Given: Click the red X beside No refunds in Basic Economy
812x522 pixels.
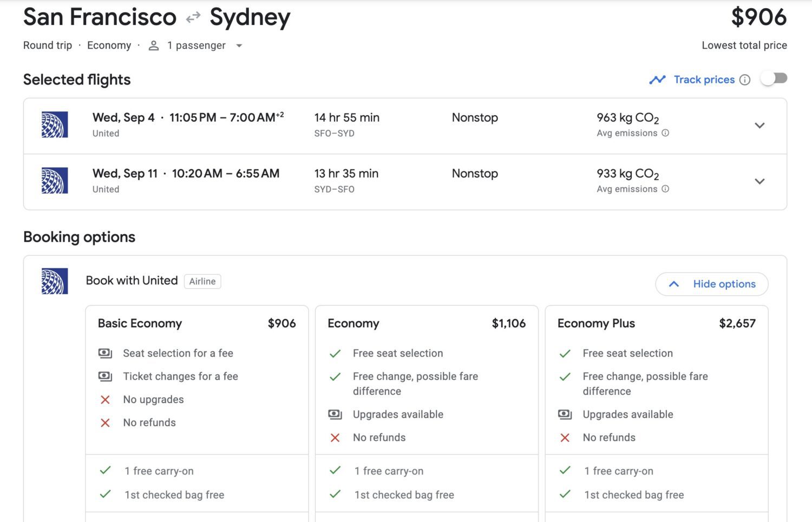Looking at the screenshot, I should (x=104, y=422).
